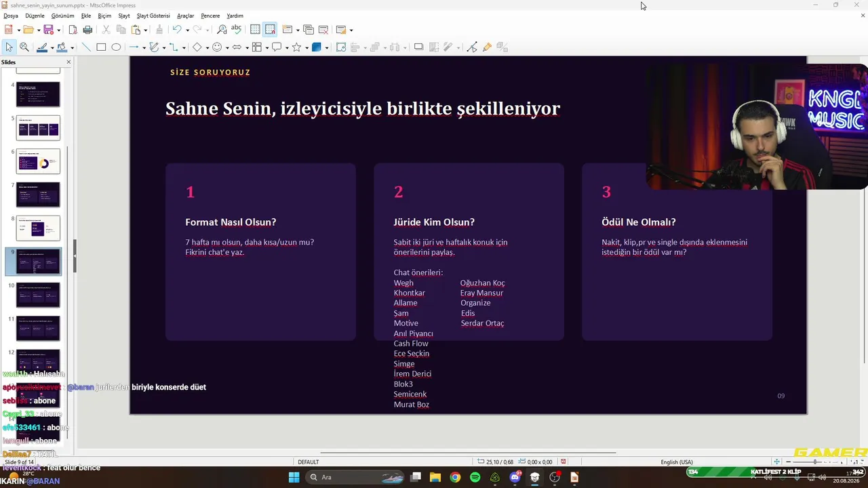Screen dimensions: 868x488
Task: Select the Zoom & Pan tool
Action: click(24, 47)
